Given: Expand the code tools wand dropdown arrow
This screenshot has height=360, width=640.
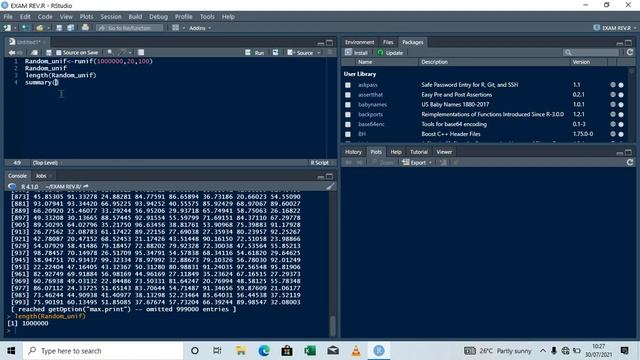Looking at the screenshot, I should [x=130, y=53].
